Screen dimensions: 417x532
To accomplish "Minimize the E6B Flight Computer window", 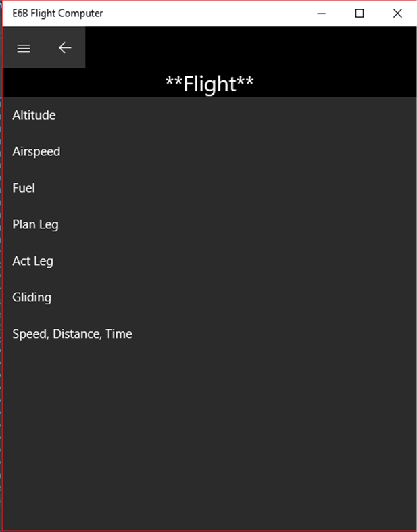I will pos(322,14).
